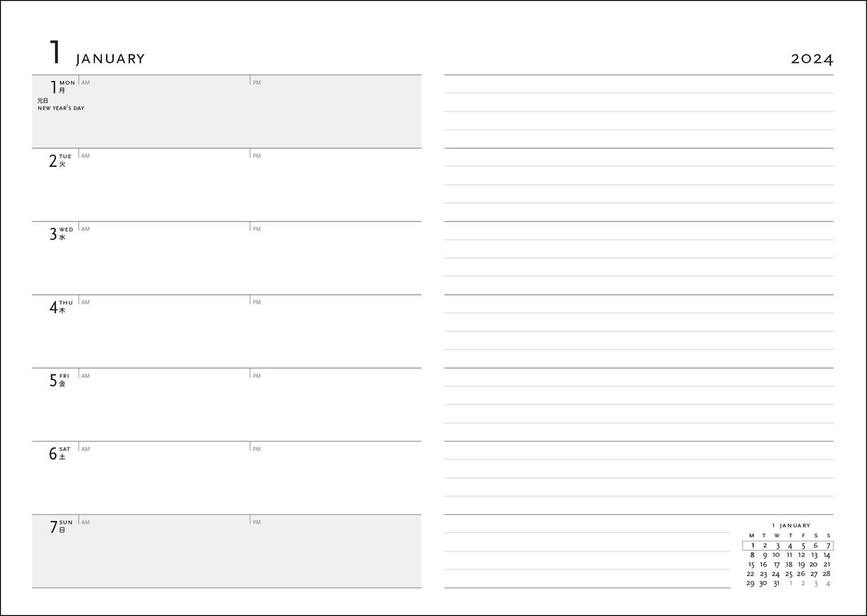867x616 pixels.
Task: Click the mini calendar JANUARY title
Action: (x=794, y=526)
